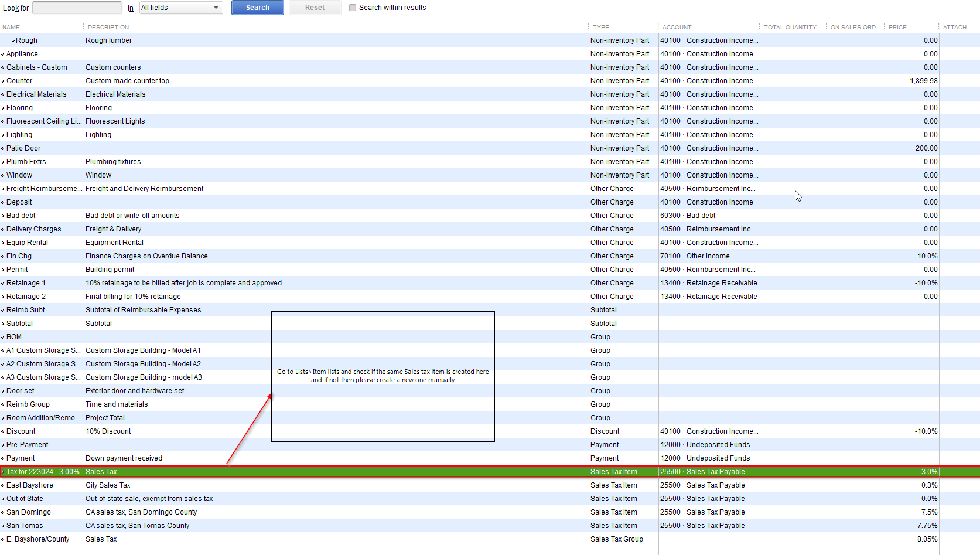The height and width of the screenshot is (555, 980).
Task: Select the Discount item name
Action: [x=21, y=431]
